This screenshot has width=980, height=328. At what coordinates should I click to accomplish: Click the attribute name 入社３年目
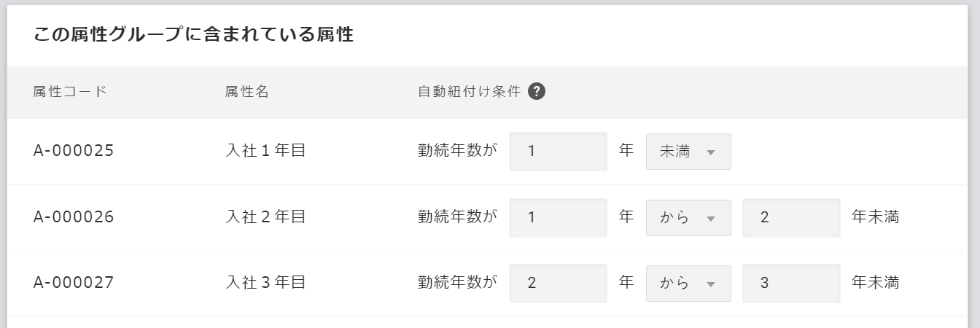tap(265, 283)
